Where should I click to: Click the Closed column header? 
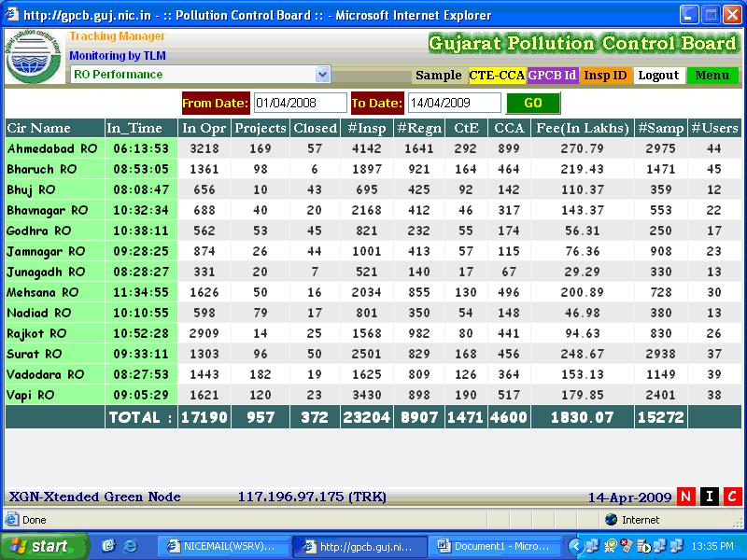[316, 128]
